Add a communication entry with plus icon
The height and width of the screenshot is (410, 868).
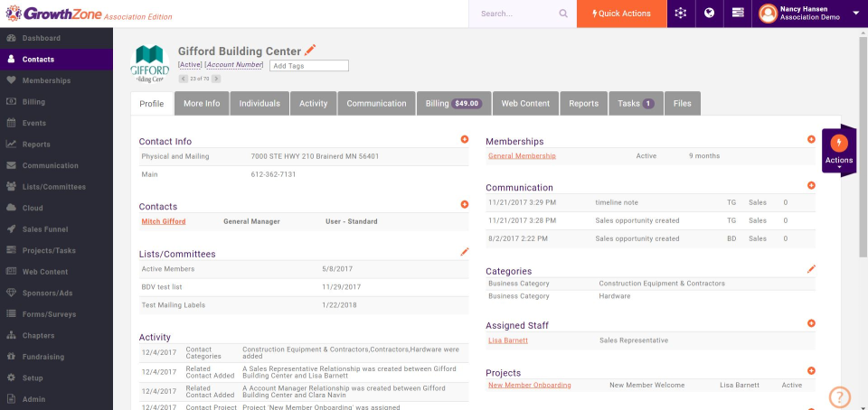coord(811,186)
